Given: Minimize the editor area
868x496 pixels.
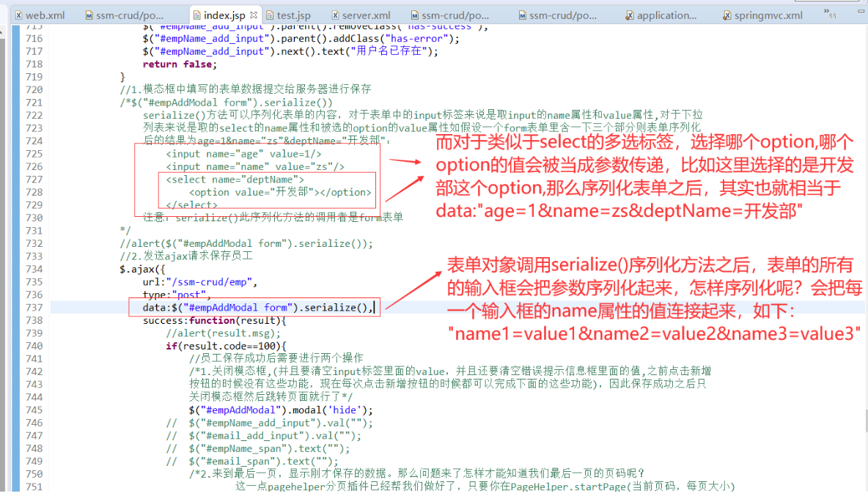Looking at the screenshot, I should point(861,10).
